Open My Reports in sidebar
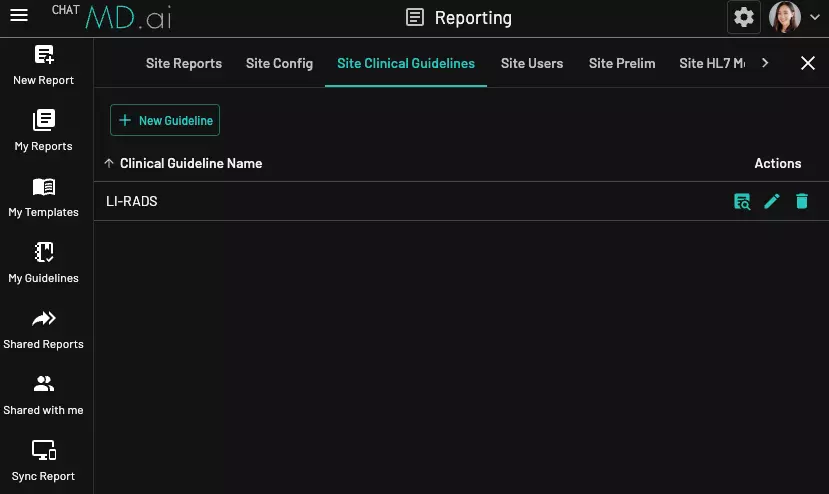This screenshot has height=494, width=829. [44, 130]
